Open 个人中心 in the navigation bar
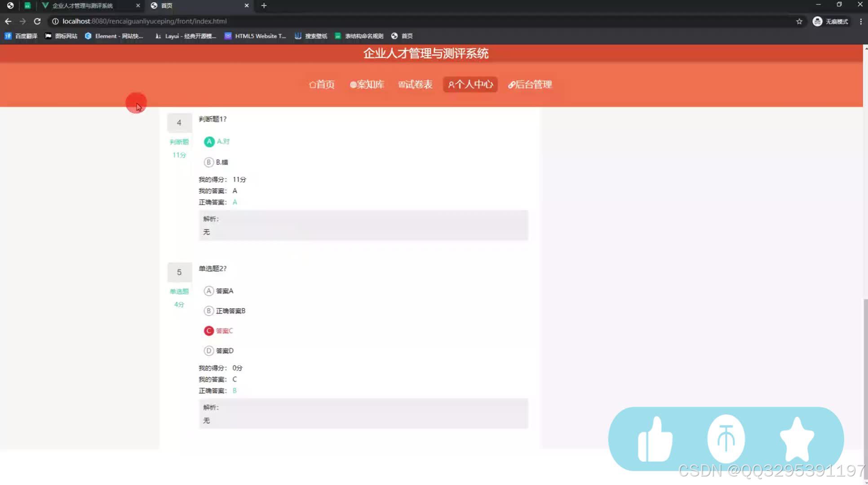This screenshot has height=485, width=868. [x=470, y=84]
